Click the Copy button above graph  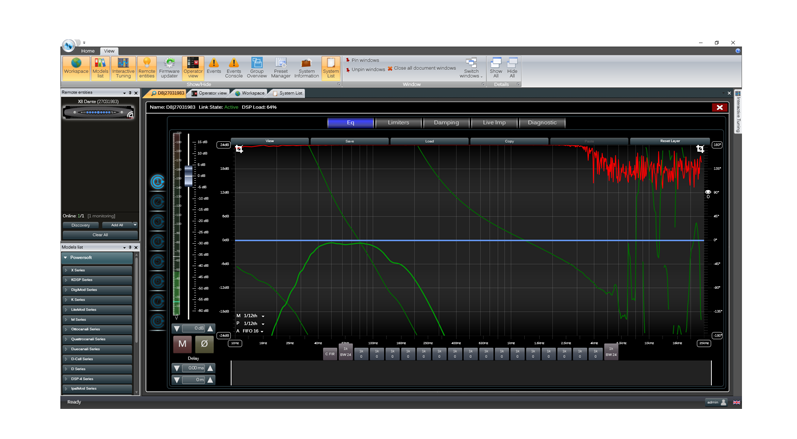click(x=509, y=141)
